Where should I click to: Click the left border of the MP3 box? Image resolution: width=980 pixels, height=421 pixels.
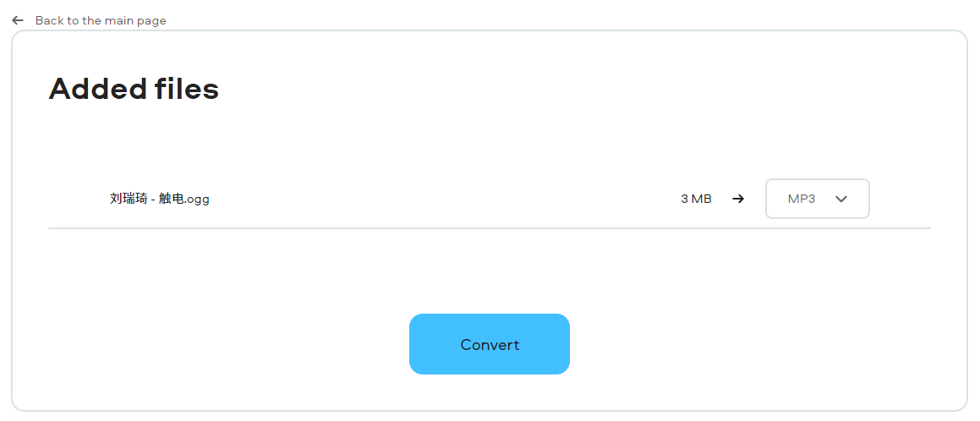click(766, 200)
